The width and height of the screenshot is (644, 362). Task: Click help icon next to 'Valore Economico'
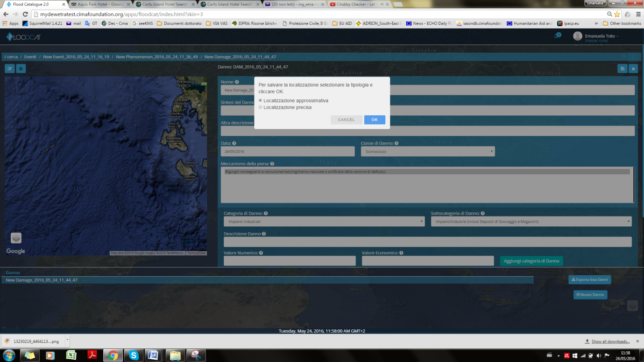401,253
